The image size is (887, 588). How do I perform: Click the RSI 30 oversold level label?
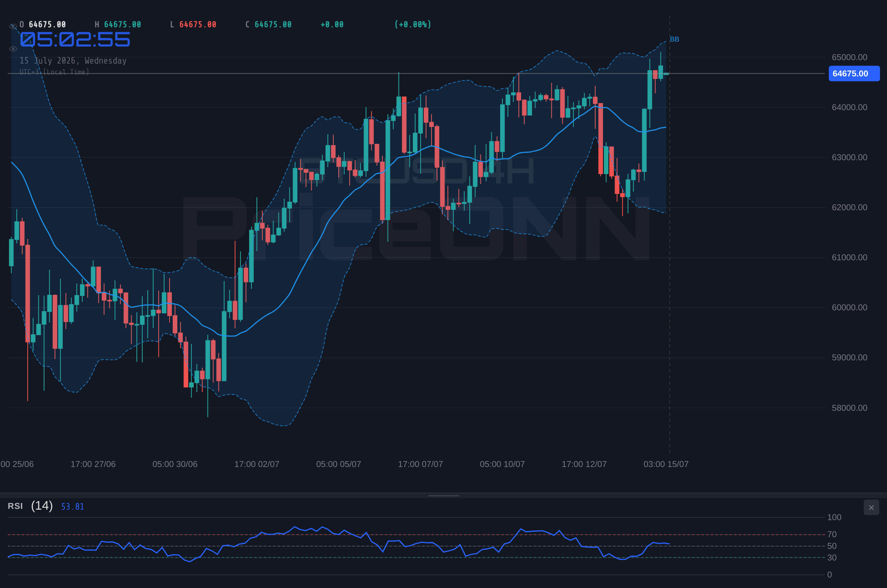pos(832,558)
